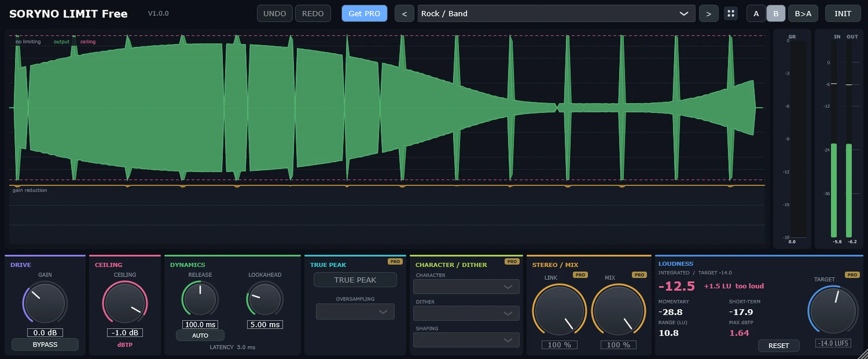This screenshot has height=359, width=868.
Task: Click the CEILING knob
Action: coord(125,303)
